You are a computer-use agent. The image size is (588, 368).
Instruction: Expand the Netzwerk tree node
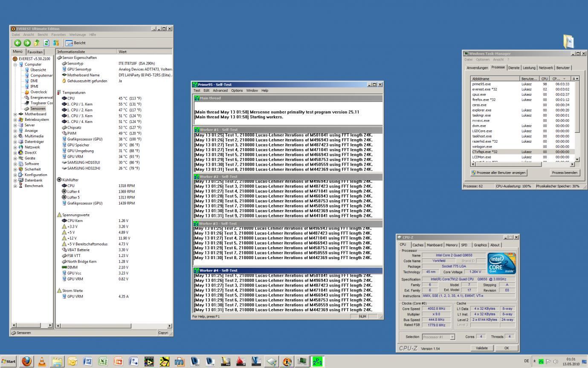tap(15, 147)
